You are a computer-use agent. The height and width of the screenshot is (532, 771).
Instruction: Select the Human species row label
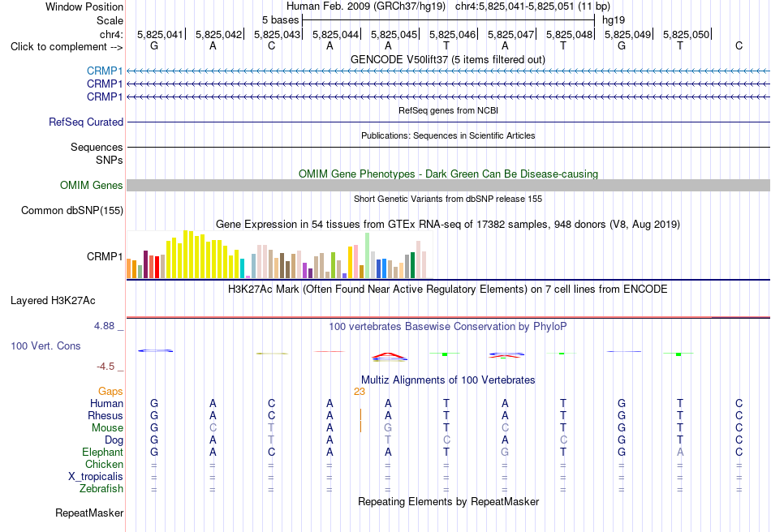coord(106,403)
